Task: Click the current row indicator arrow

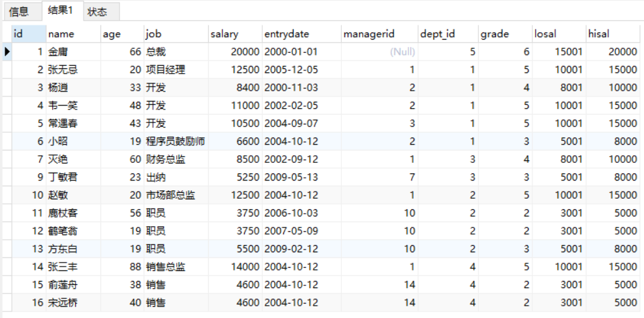Action: [x=7, y=51]
